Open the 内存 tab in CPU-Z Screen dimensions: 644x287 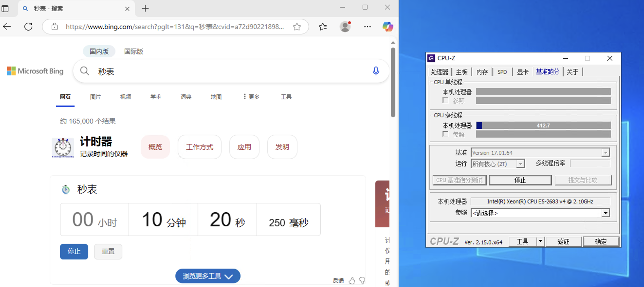pyautogui.click(x=482, y=72)
